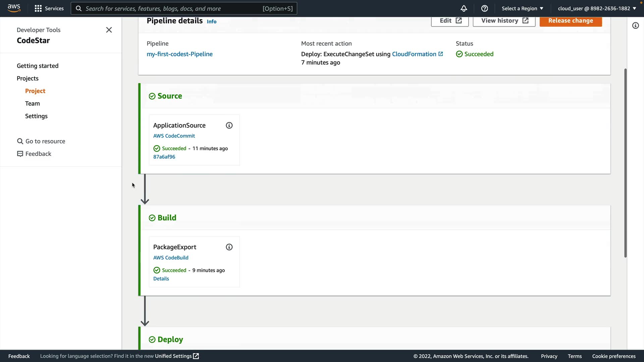Expand Select a Region dropdown
Viewport: 644px width, 362px height.
pyautogui.click(x=522, y=8)
